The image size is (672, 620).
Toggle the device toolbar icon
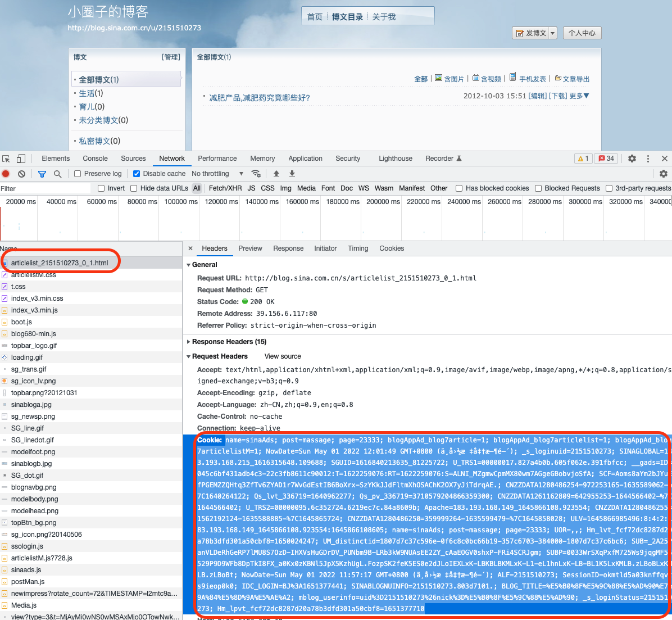[x=21, y=159]
